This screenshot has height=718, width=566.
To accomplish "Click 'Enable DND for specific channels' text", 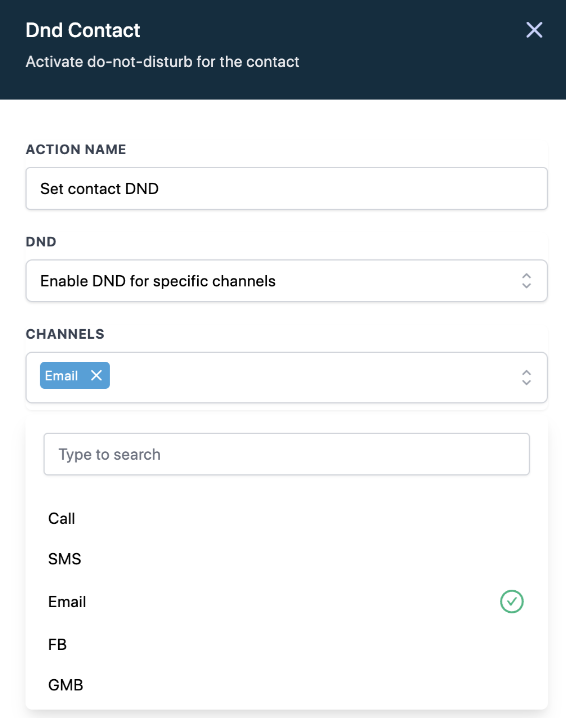I will [x=158, y=281].
